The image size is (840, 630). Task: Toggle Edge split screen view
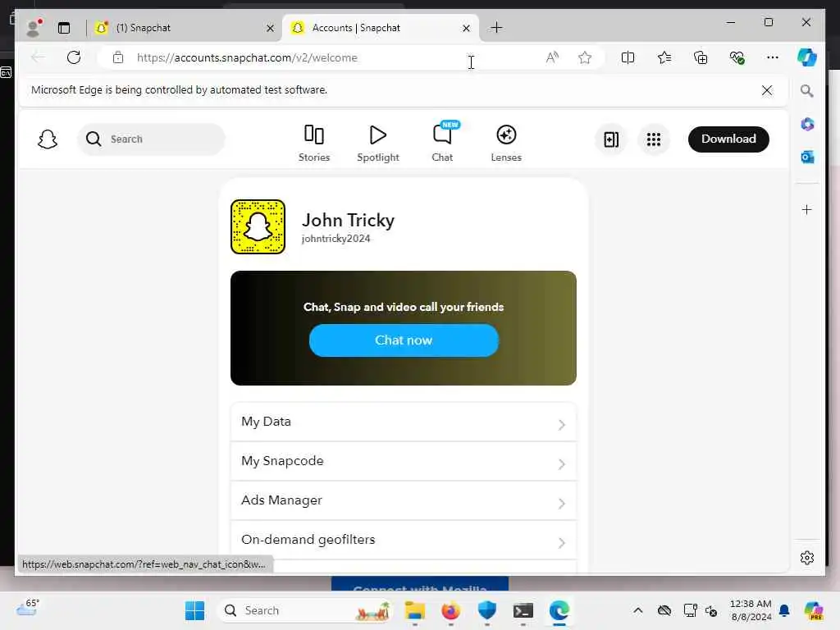(x=628, y=57)
